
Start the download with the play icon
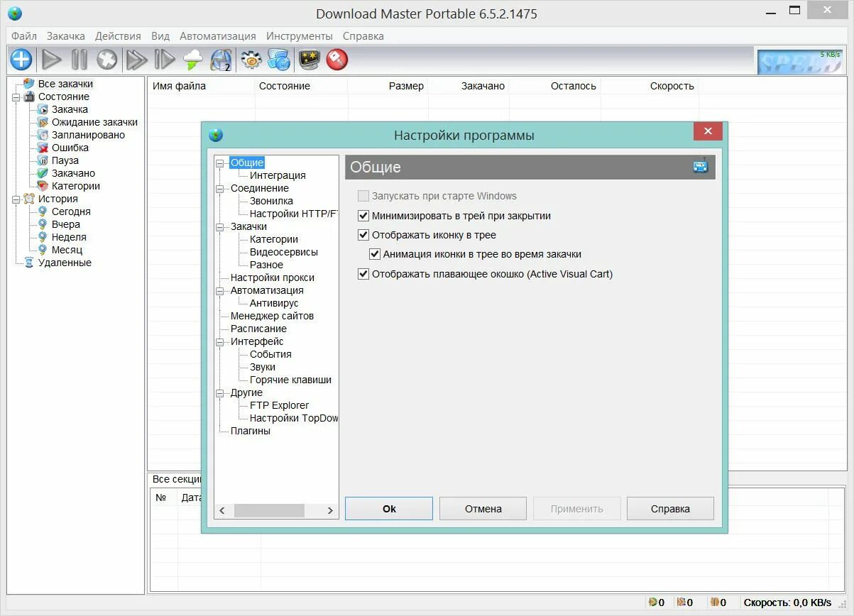coord(51,60)
